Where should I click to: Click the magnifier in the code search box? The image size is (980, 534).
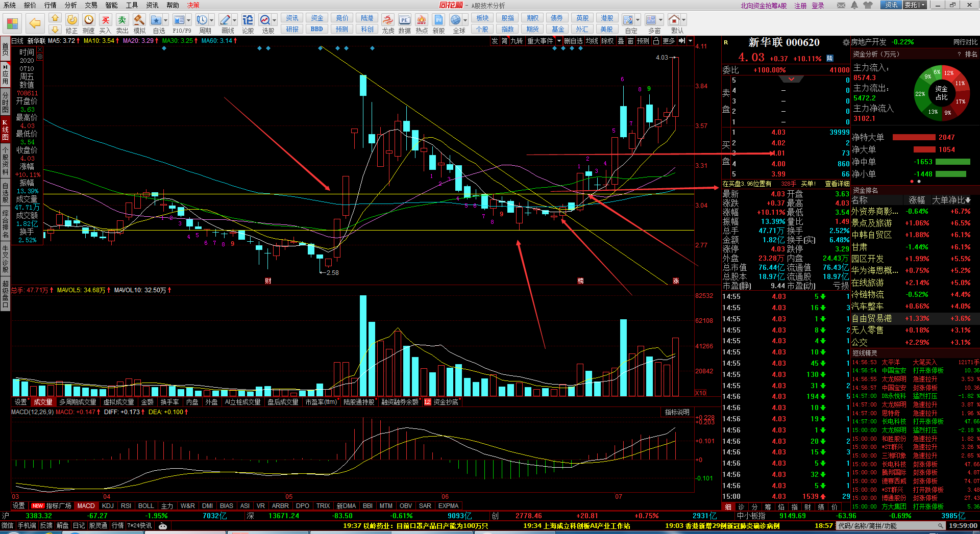(941, 525)
